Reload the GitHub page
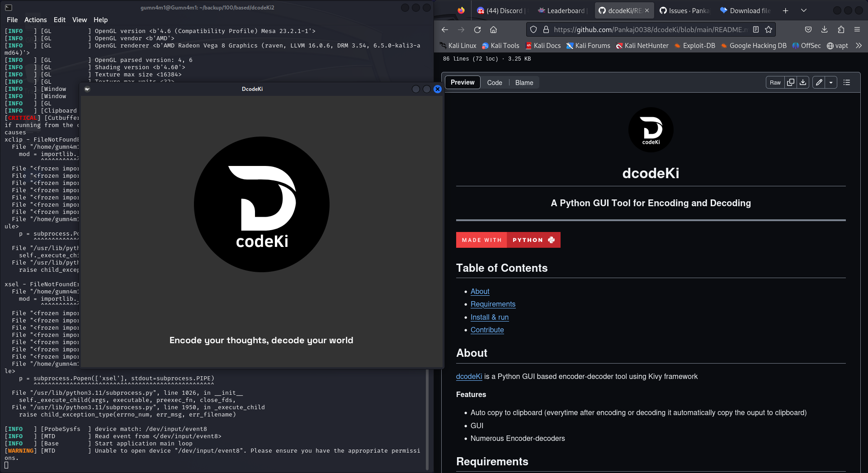Viewport: 868px width, 473px height. pyautogui.click(x=477, y=30)
